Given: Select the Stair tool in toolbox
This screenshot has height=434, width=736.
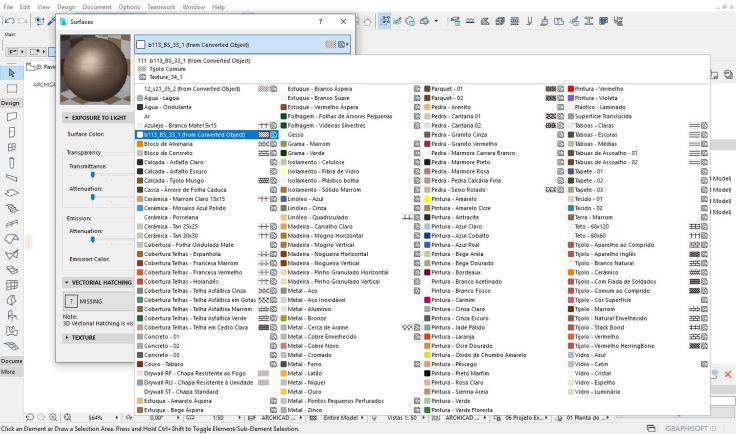Looking at the screenshot, I should coord(12,208).
